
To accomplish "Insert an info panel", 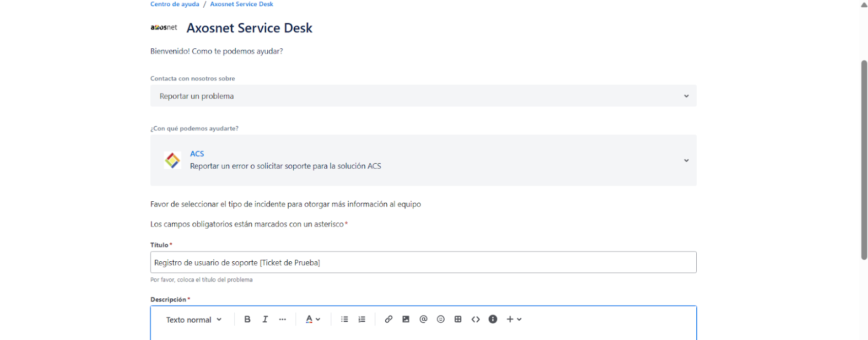I will (x=493, y=319).
